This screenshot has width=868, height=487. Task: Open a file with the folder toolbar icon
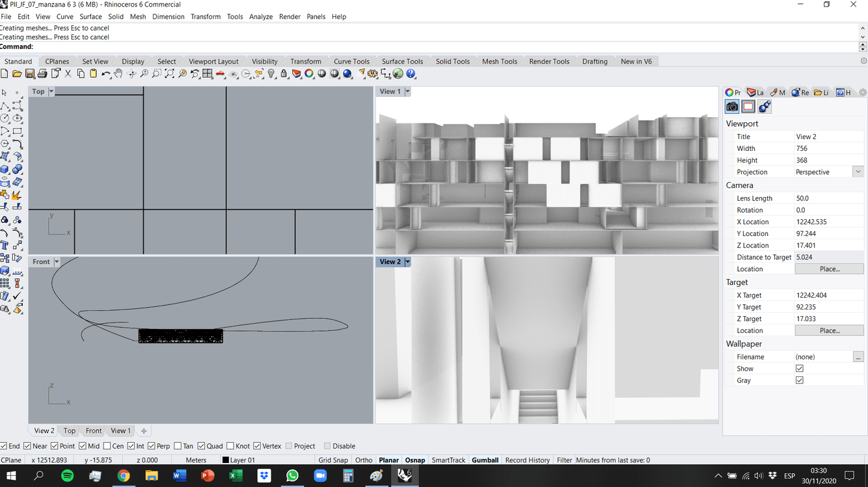17,73
